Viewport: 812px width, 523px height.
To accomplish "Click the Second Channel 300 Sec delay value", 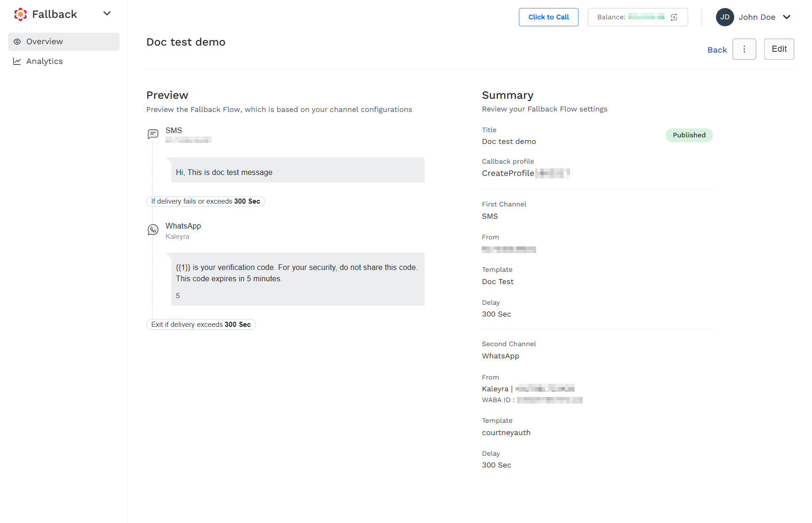I will [x=496, y=465].
